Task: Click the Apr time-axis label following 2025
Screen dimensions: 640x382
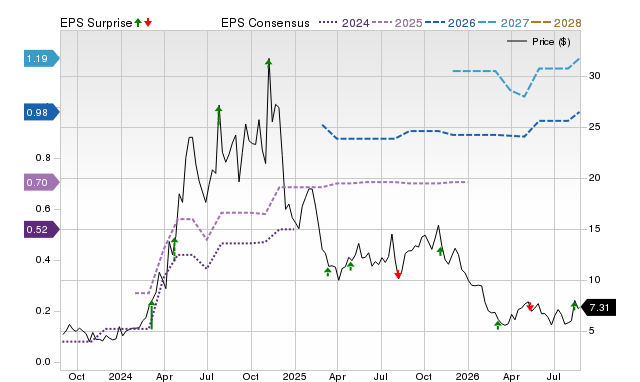Action: pos(337,376)
